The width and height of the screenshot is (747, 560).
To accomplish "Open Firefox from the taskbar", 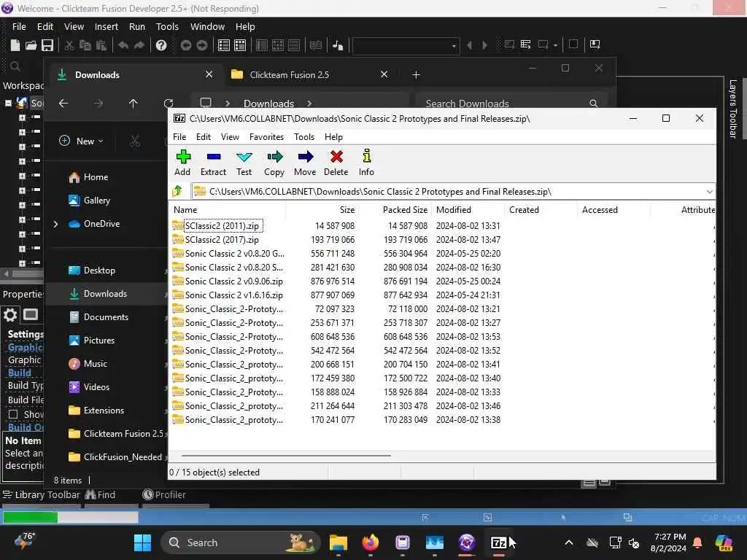I will (x=370, y=542).
